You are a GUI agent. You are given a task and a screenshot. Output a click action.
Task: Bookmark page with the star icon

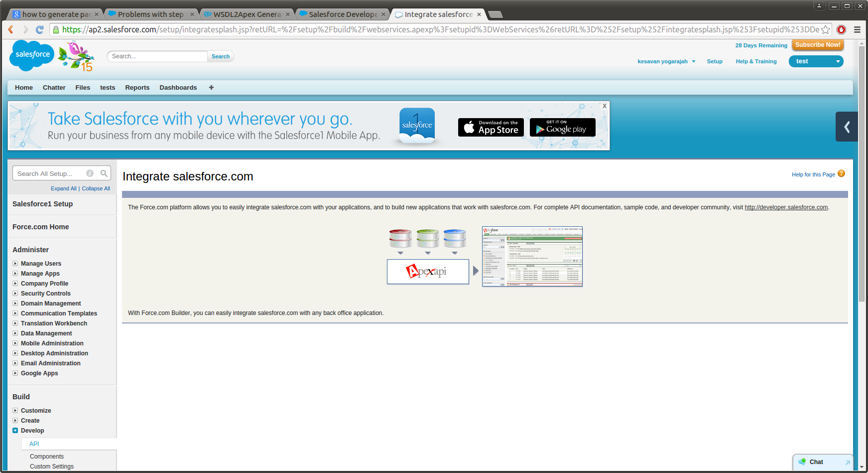(x=826, y=30)
